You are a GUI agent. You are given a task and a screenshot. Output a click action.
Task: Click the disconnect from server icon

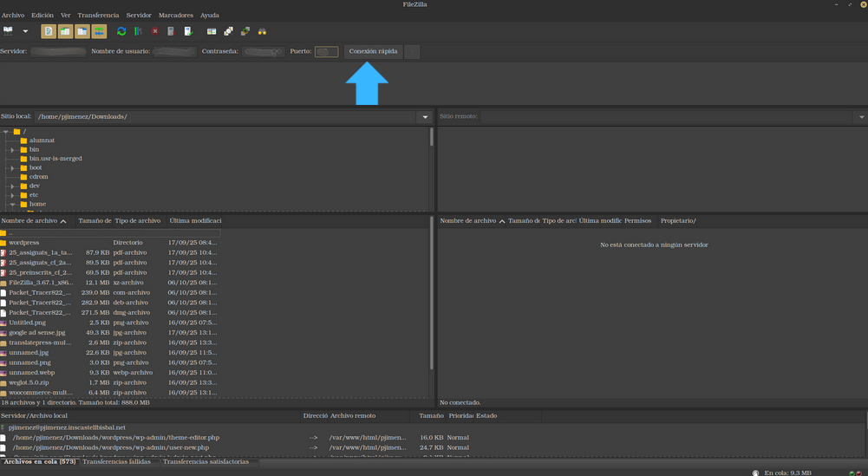click(x=171, y=31)
